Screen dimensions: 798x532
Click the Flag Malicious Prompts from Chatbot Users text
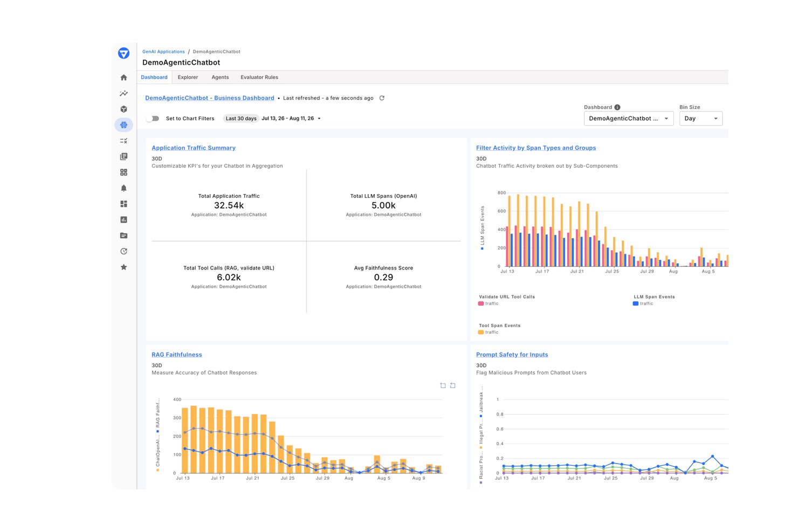[x=531, y=373]
